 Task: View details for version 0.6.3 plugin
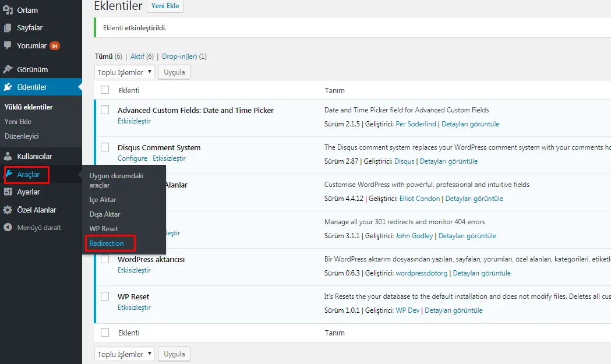(482, 273)
